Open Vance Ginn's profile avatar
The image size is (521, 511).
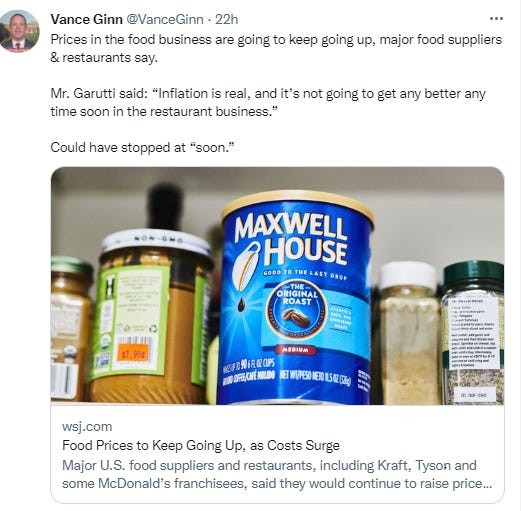tap(19, 31)
